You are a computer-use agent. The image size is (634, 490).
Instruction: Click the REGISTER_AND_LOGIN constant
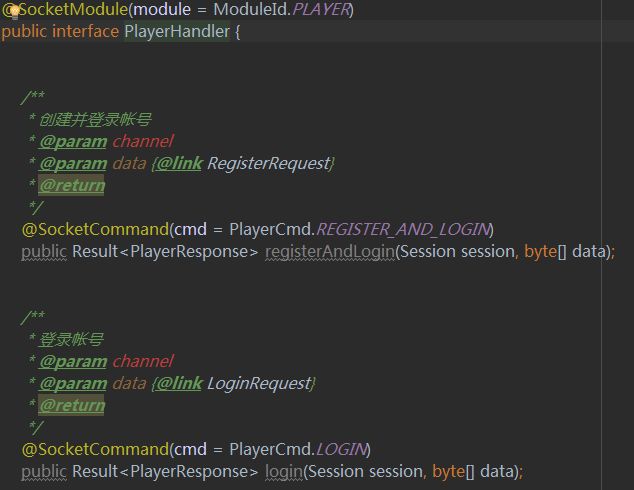coord(403,230)
